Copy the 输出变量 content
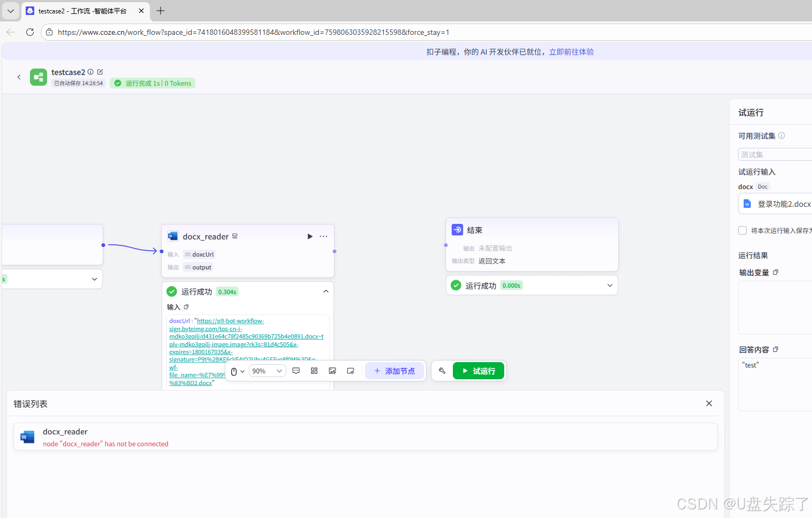812x518 pixels. pos(776,272)
